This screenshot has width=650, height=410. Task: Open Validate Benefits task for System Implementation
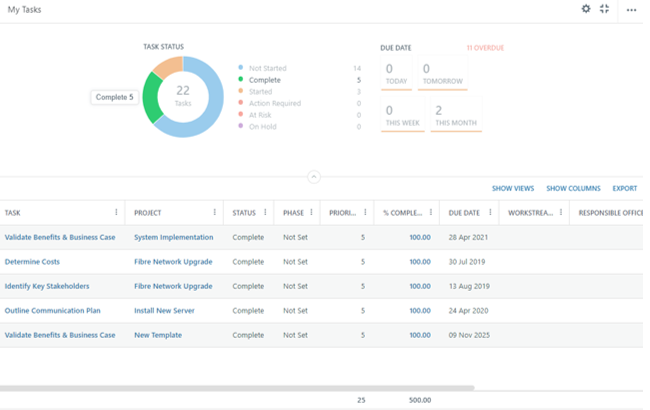click(60, 237)
